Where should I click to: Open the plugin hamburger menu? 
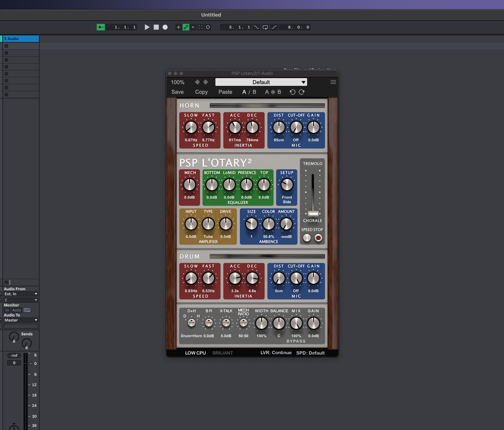tap(333, 82)
